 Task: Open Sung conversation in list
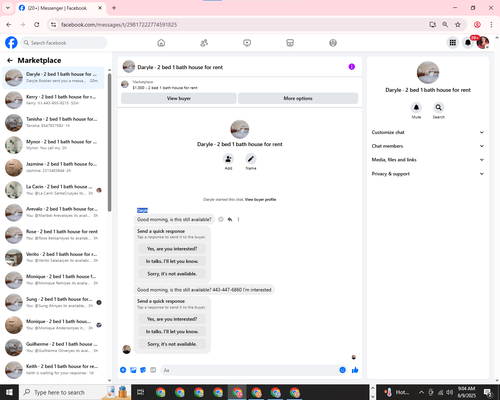53,302
